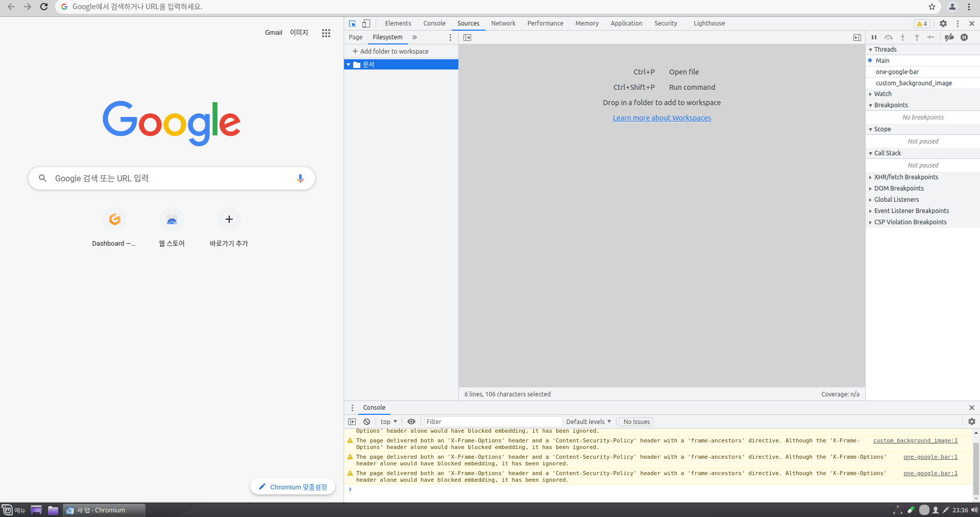Open DevTools settings gear

tap(943, 24)
